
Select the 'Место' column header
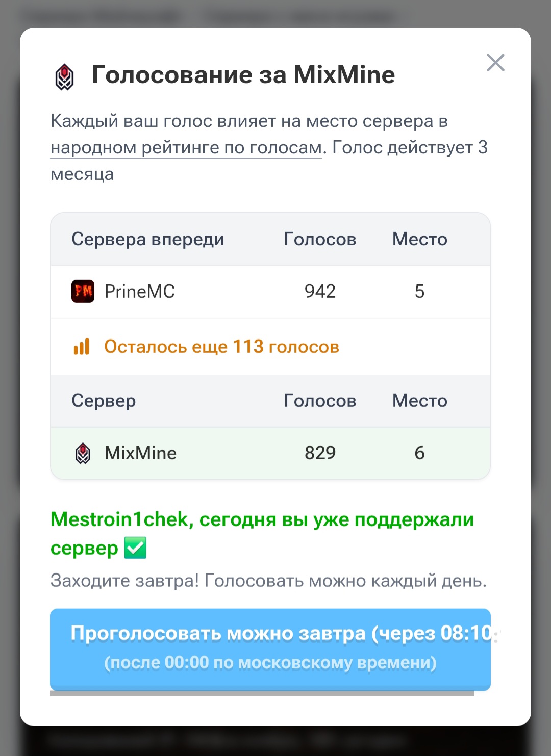click(x=419, y=239)
